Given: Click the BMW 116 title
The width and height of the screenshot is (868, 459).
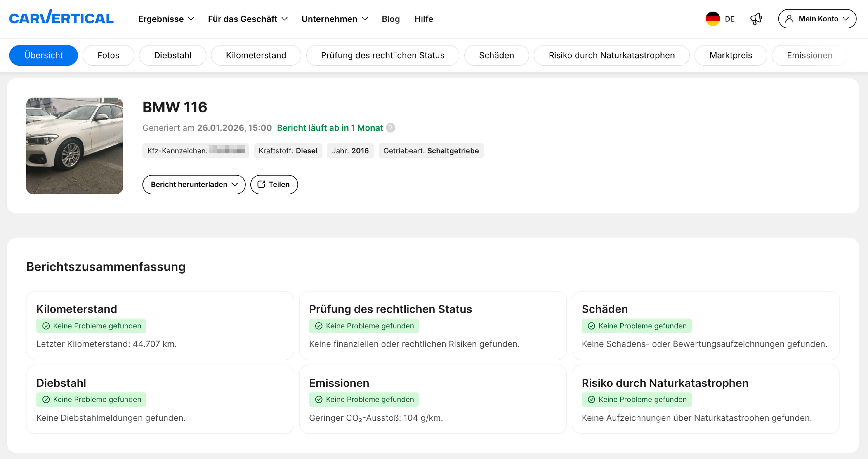Looking at the screenshot, I should (175, 107).
